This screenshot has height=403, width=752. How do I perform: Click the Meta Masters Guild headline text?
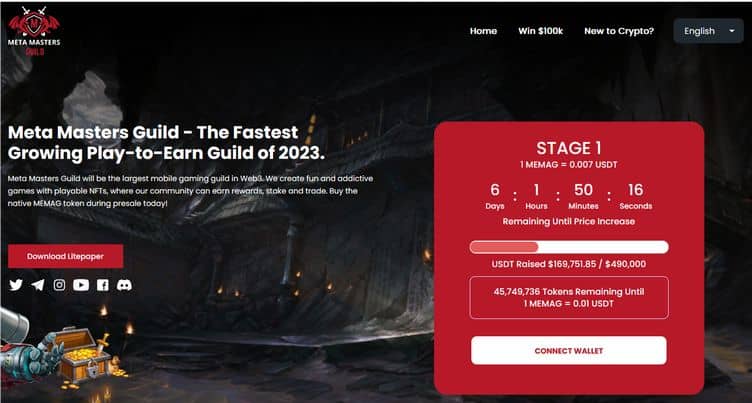coord(166,142)
